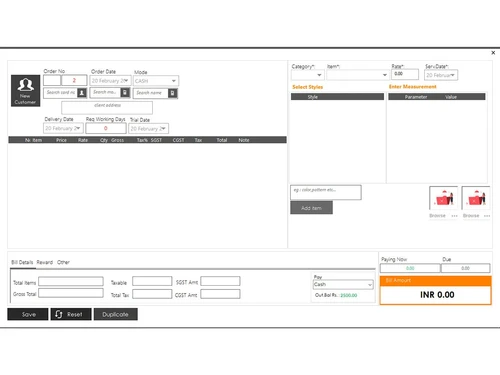Focus the Gross Total field
500x375 pixels.
coord(71,293)
